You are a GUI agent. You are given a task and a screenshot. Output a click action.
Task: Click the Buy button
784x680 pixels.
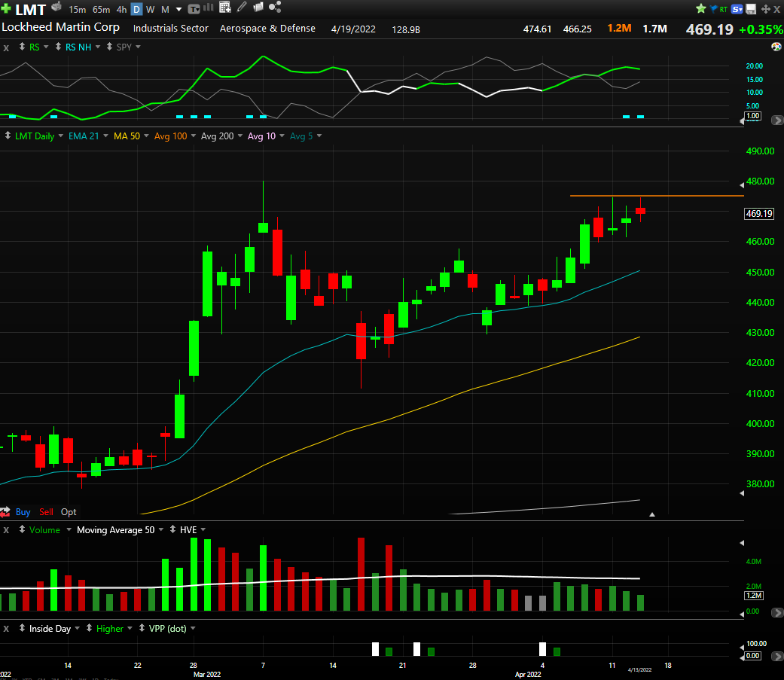23,512
